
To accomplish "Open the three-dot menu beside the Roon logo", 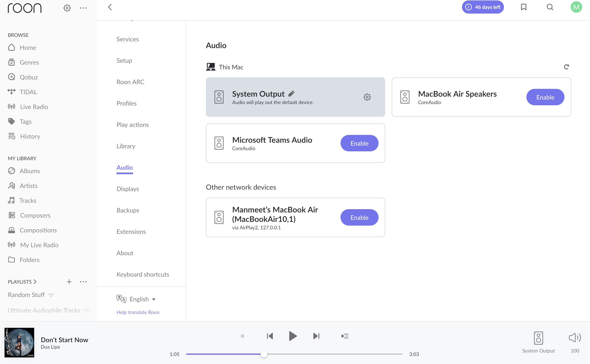I will coord(83,8).
